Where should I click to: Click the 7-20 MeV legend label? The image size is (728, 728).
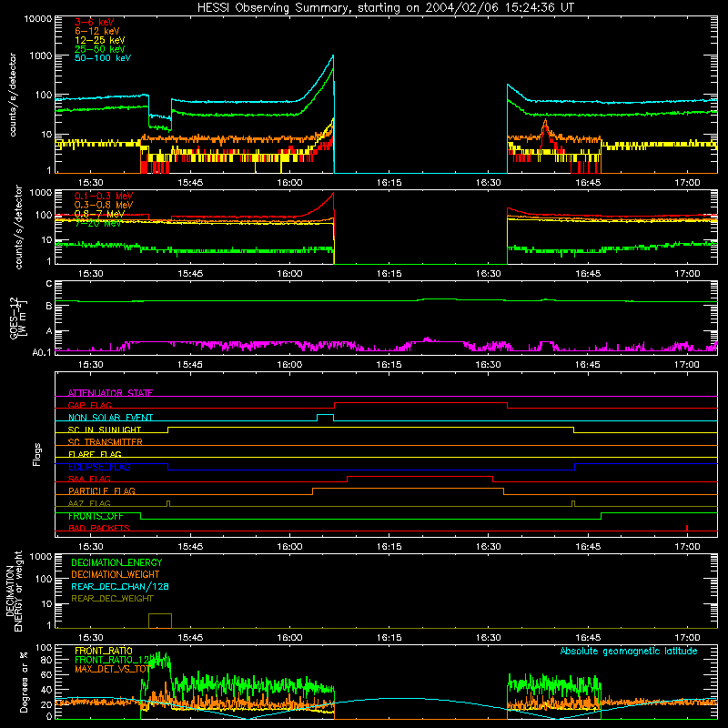tap(98, 223)
